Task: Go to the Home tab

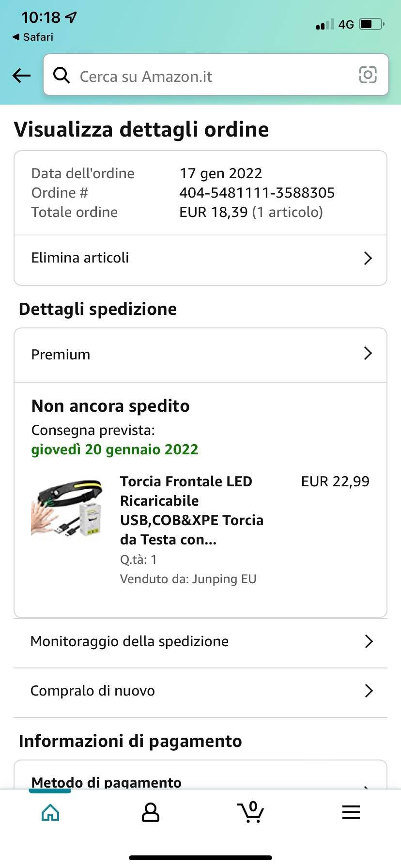Action: coord(50,813)
